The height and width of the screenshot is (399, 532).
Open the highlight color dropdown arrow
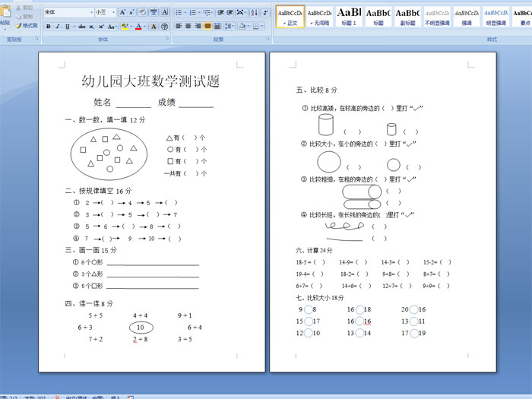tap(131, 26)
